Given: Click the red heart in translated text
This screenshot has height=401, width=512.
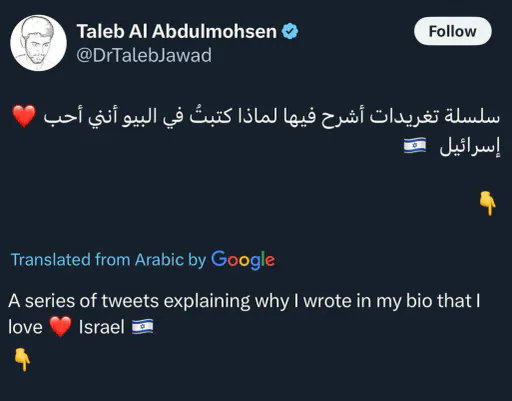Looking at the screenshot, I should (x=61, y=327).
